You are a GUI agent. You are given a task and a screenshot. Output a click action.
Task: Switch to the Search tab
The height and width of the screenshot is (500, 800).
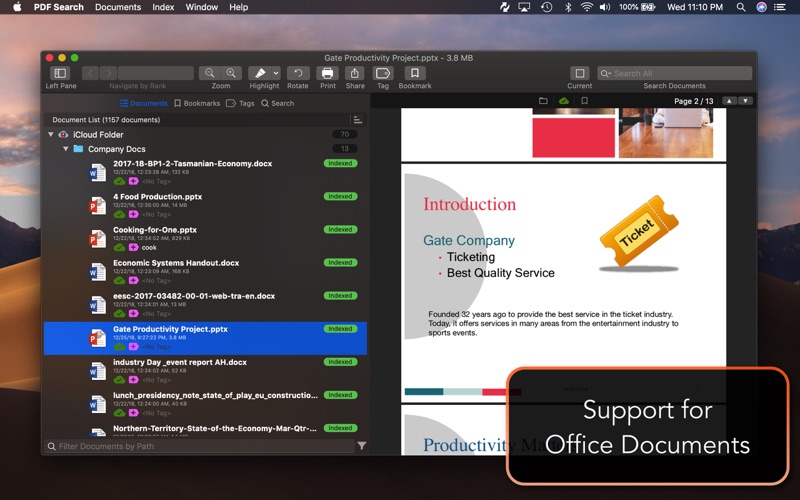[x=278, y=103]
